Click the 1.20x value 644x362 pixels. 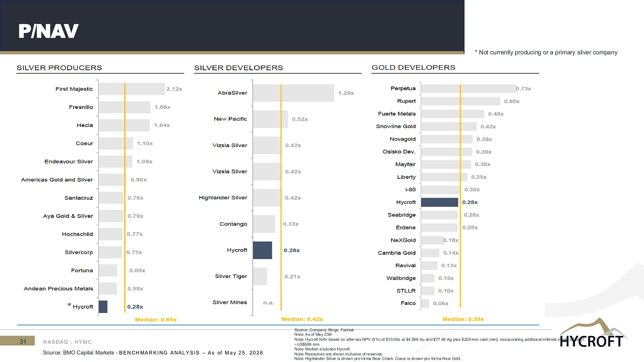pyautogui.click(x=346, y=93)
